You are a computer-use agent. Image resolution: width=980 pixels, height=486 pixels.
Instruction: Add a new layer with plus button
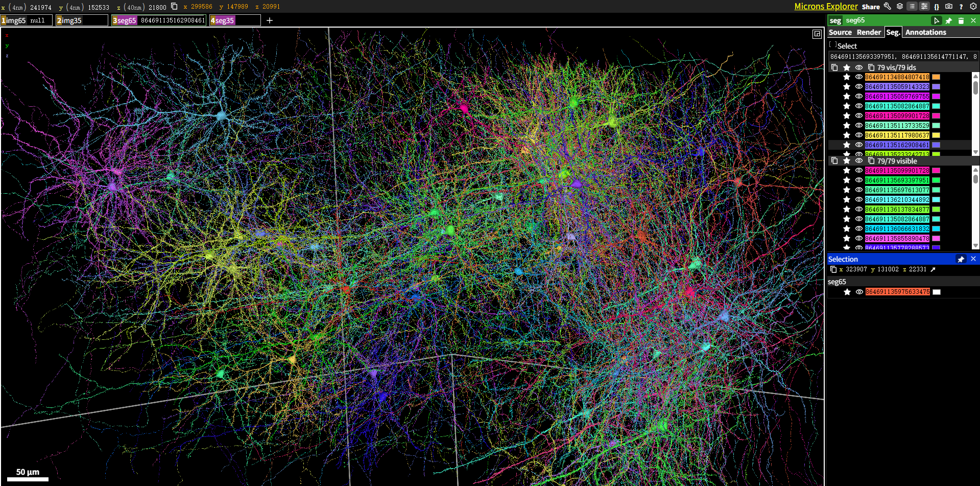[x=270, y=20]
